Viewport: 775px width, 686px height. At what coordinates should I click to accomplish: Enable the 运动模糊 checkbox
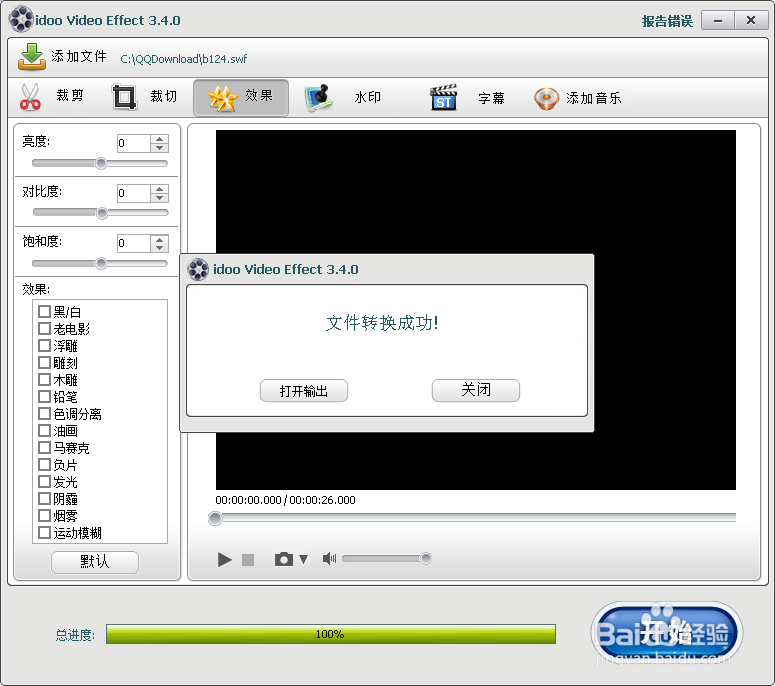coord(44,532)
